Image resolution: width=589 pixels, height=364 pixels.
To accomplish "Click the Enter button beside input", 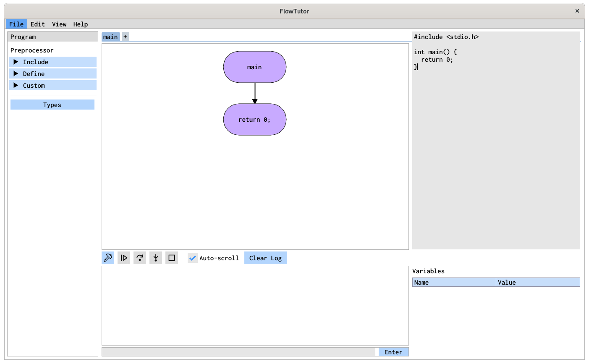I will click(x=393, y=352).
